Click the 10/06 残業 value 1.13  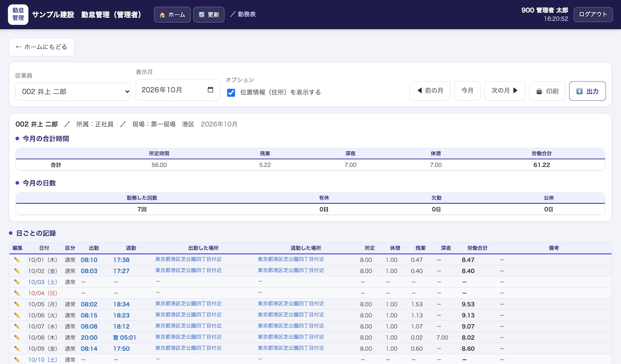(x=417, y=315)
